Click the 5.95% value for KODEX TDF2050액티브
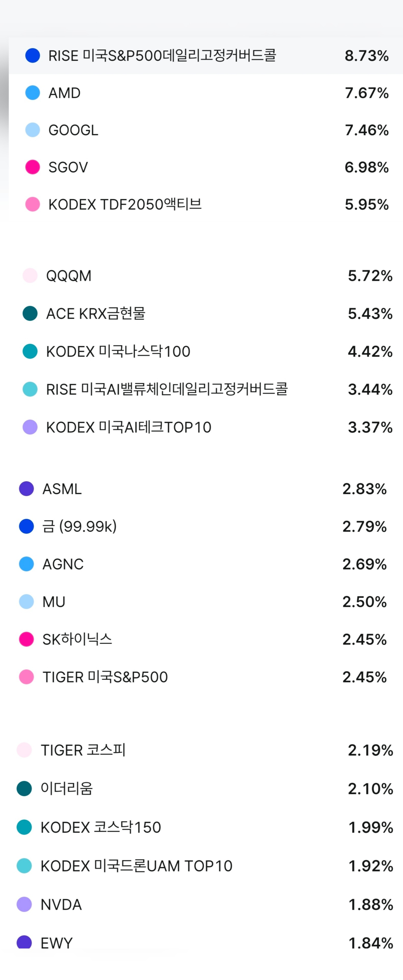Image resolution: width=403 pixels, height=980 pixels. pyautogui.click(x=367, y=204)
